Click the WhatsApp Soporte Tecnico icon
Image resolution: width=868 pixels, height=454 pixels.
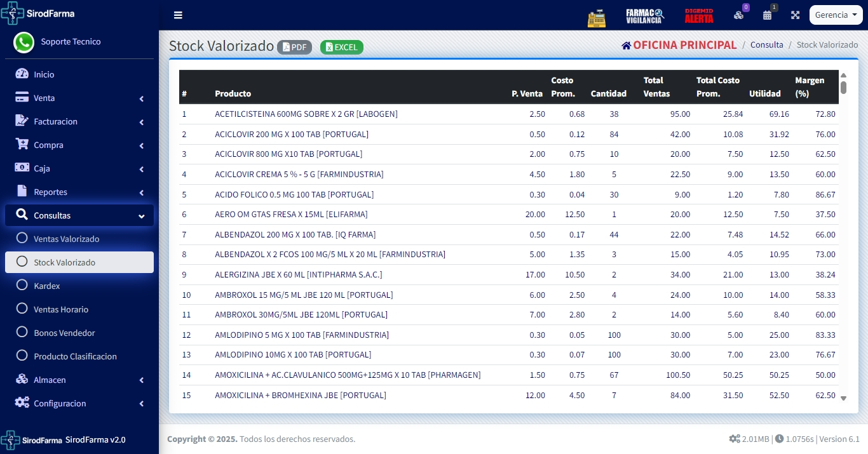pyautogui.click(x=24, y=43)
